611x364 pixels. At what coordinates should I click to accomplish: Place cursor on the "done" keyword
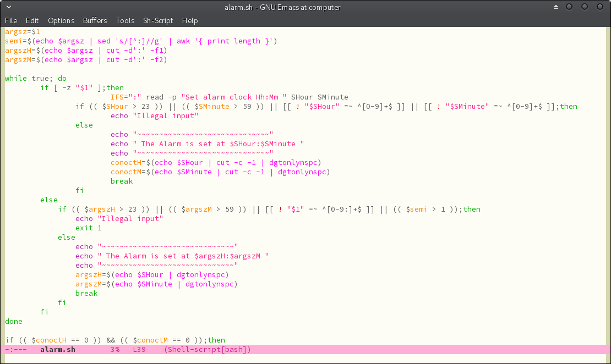14,321
